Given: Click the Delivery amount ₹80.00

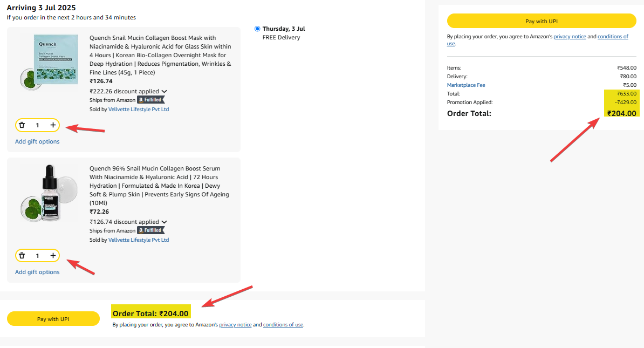Looking at the screenshot, I should click(x=628, y=77).
